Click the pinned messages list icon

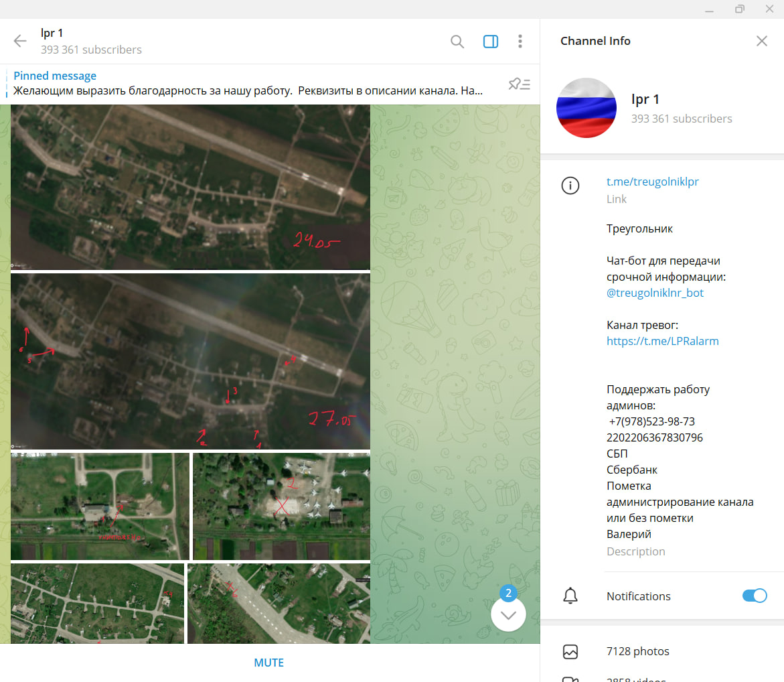pos(519,84)
